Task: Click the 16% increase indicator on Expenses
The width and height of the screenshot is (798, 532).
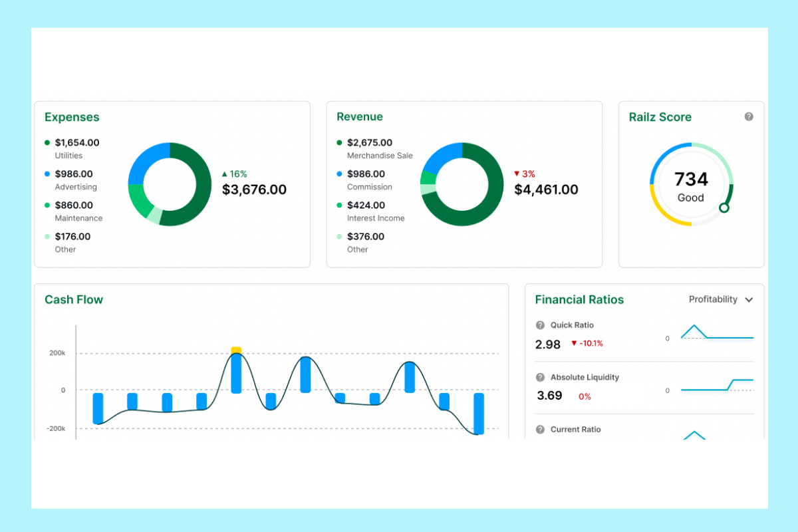Action: [234, 174]
